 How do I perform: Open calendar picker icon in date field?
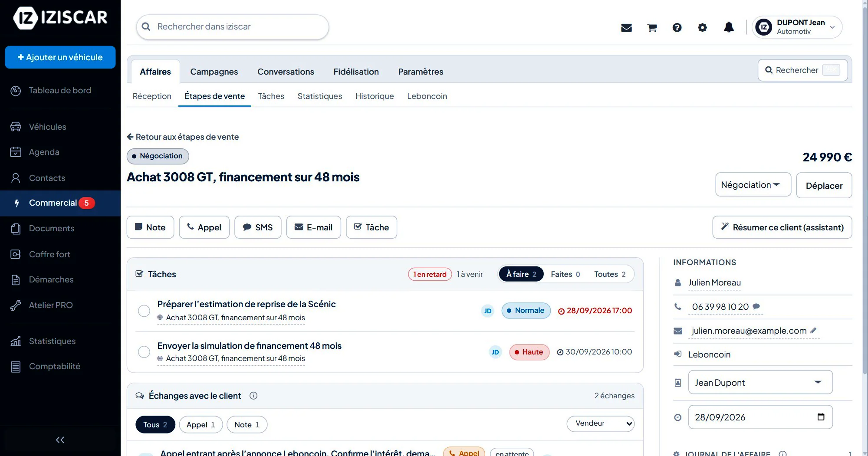(821, 417)
